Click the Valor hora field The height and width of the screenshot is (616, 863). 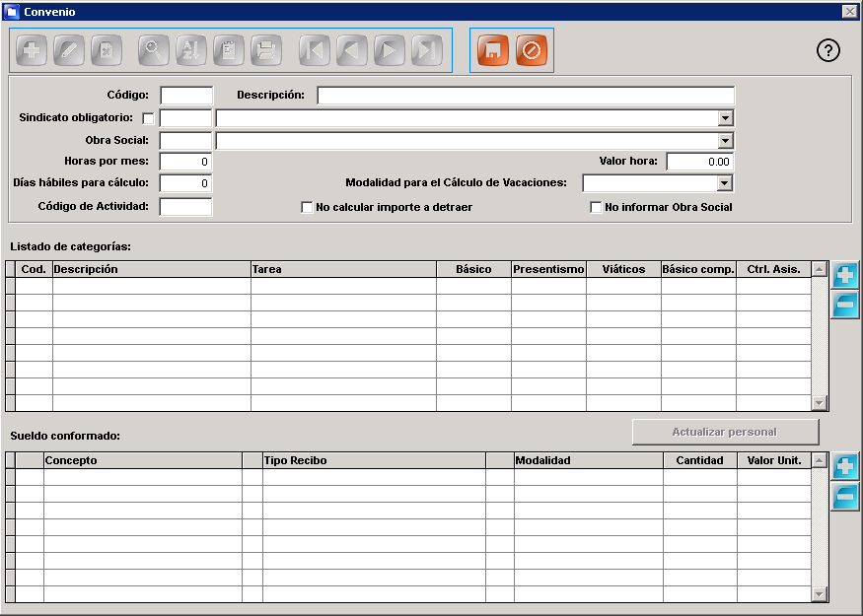click(x=700, y=162)
